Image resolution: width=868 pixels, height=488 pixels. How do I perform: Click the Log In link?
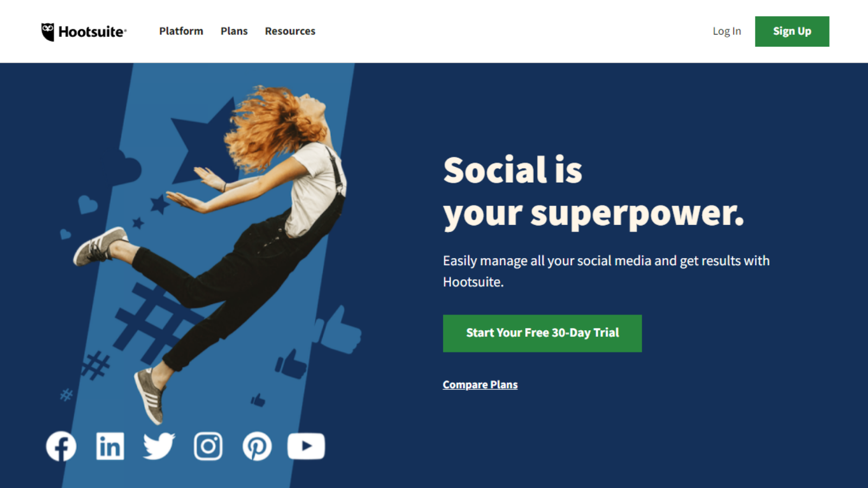pos(727,31)
